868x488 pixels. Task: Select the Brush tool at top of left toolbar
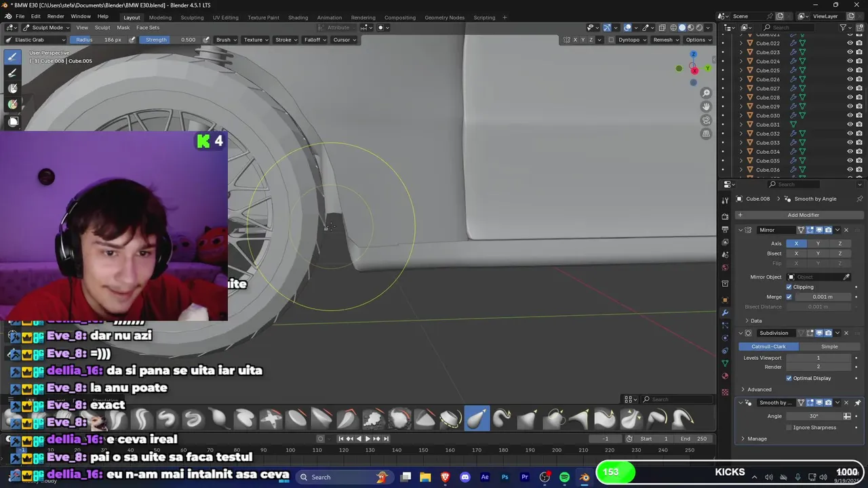pyautogui.click(x=13, y=57)
